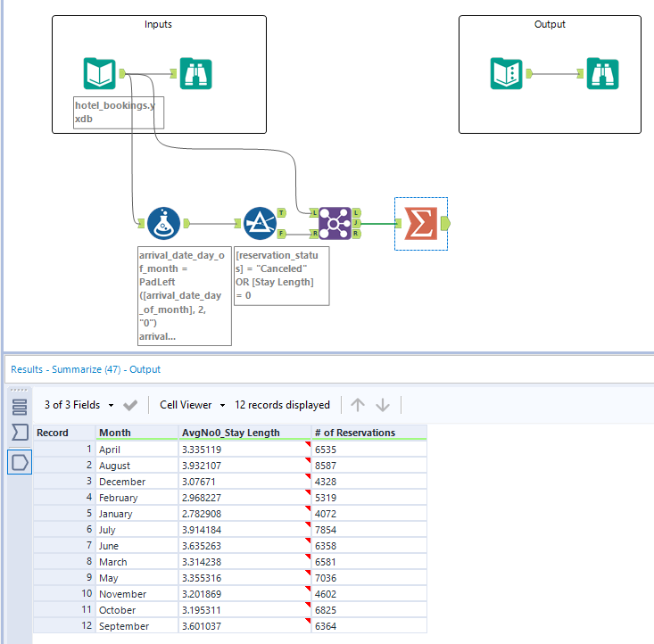The image size is (654, 644).
Task: Click the Summarize tool's output anchor
Action: [445, 224]
